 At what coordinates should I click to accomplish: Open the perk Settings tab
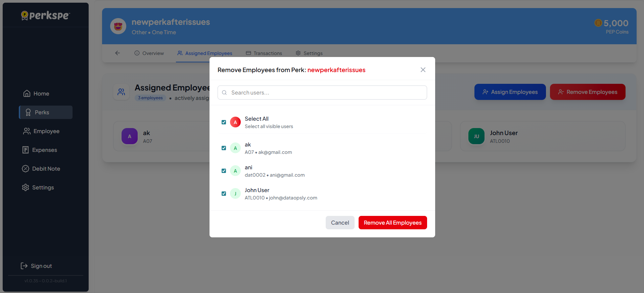coord(309,53)
